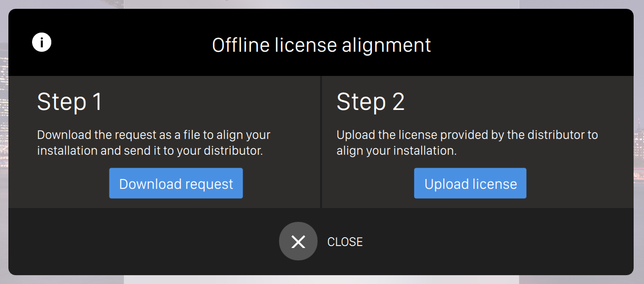
Task: Click the blurred background left of the dialog
Action: (x=3, y=148)
